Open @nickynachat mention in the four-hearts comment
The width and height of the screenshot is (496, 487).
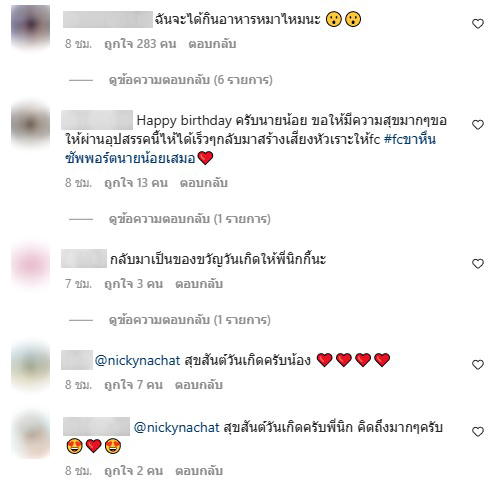pyautogui.click(x=138, y=360)
